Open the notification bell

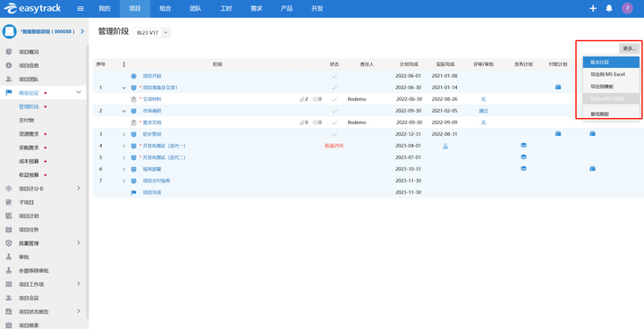(x=609, y=9)
